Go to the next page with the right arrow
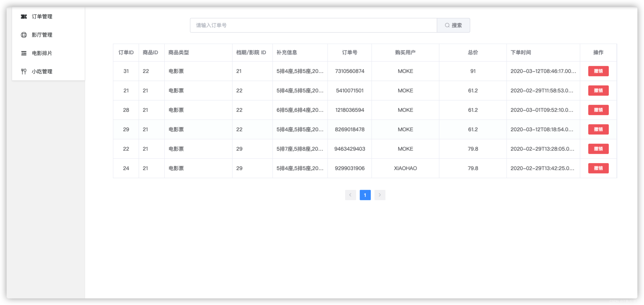The width and height of the screenshot is (644, 305). pyautogui.click(x=380, y=195)
